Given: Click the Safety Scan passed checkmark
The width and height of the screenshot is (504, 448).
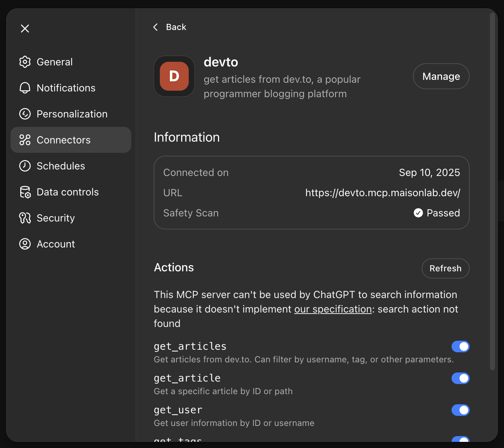Looking at the screenshot, I should [x=418, y=213].
